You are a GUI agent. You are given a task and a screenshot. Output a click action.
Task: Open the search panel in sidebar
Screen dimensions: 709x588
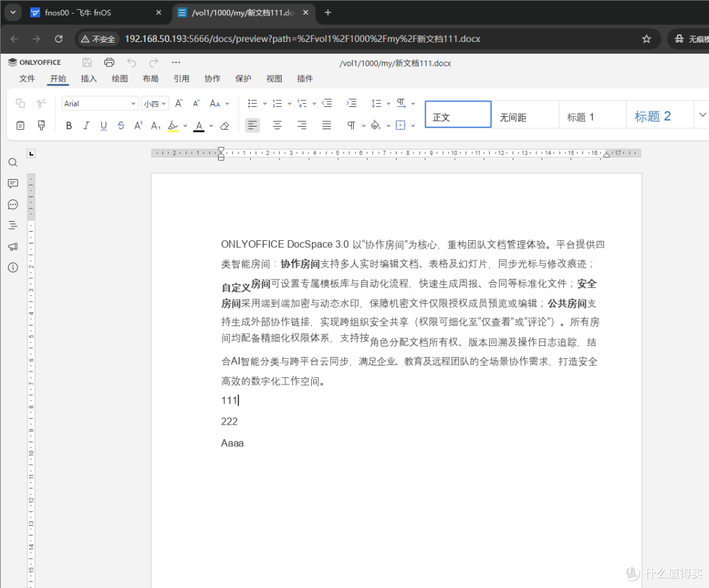pyautogui.click(x=13, y=163)
